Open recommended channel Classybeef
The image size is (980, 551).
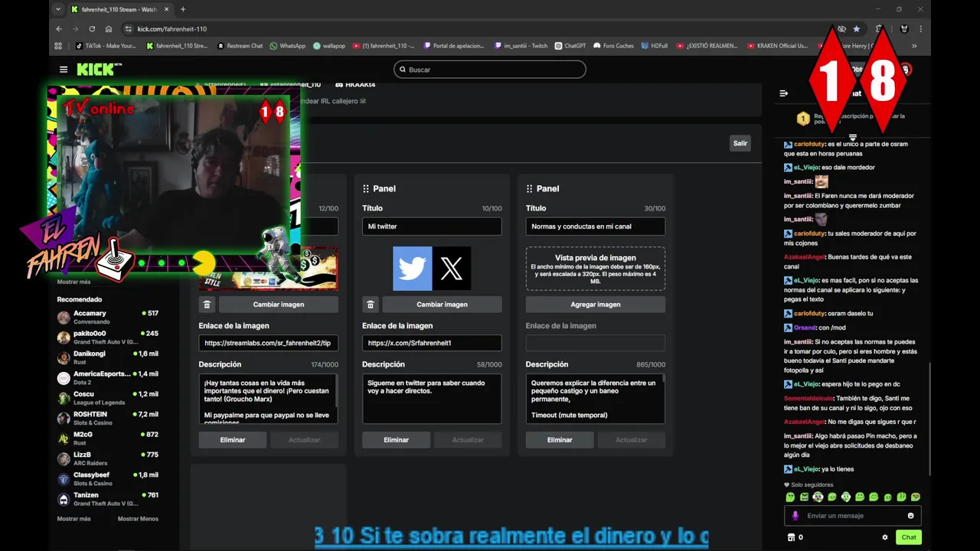107,478
